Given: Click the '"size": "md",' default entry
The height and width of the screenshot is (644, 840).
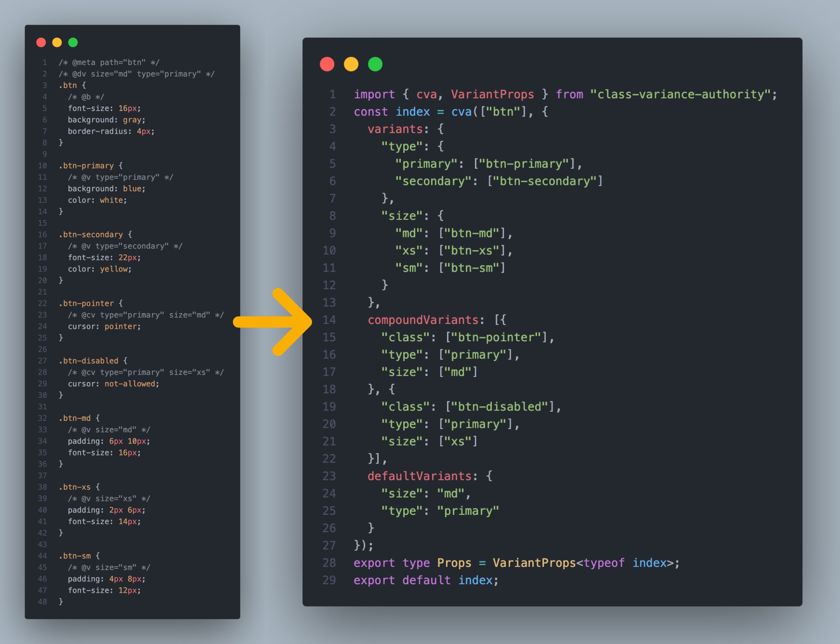Looking at the screenshot, I should click(x=426, y=493).
